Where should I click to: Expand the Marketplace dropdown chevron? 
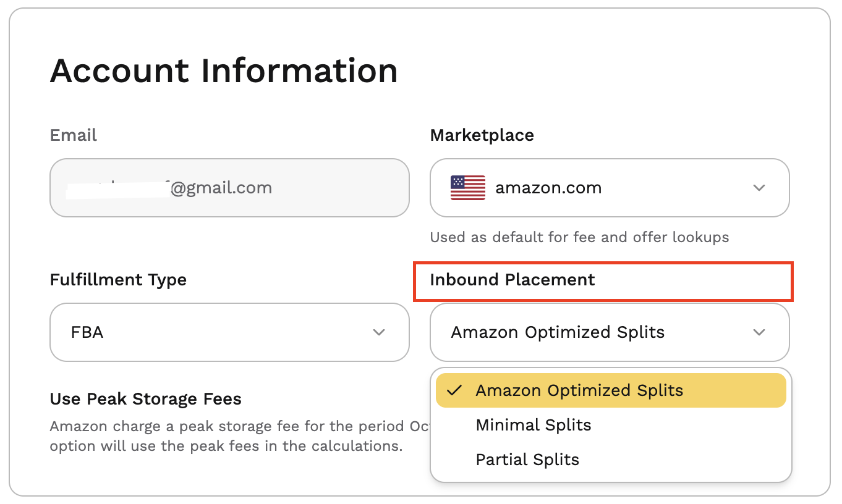coord(759,188)
